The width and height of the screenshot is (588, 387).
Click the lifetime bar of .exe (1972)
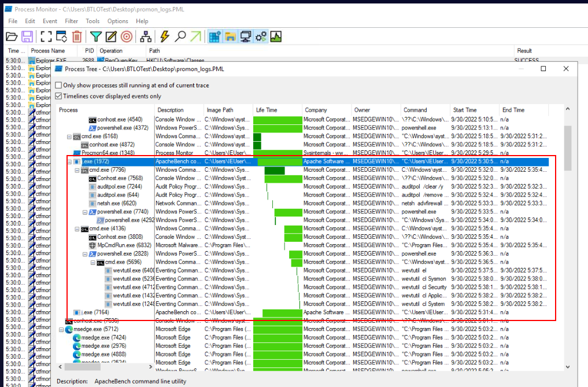coord(280,161)
